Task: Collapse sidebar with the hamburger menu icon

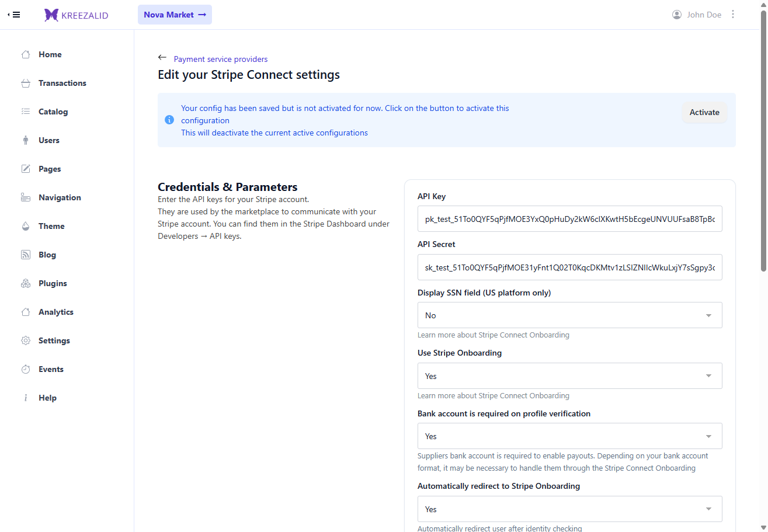Action: (14, 15)
